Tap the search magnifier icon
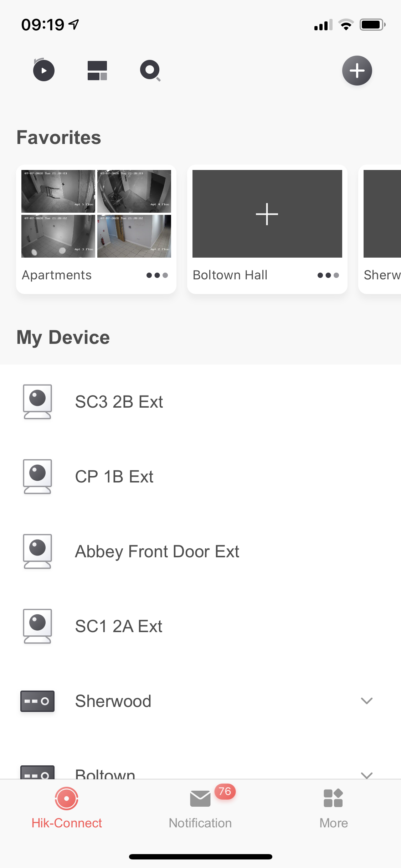Screen dimensions: 401x868 pos(150,71)
